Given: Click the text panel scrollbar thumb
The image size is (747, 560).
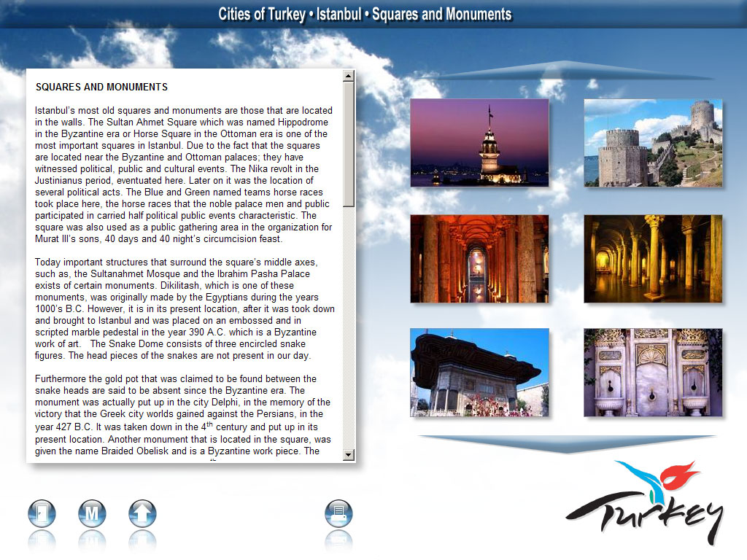Looking at the screenshot, I should pos(349,144).
